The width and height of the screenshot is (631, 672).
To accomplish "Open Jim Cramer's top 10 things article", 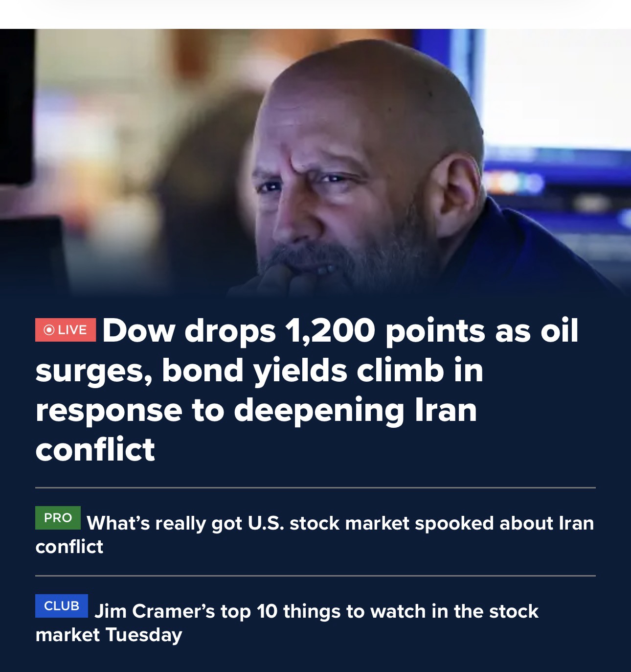I will click(287, 623).
